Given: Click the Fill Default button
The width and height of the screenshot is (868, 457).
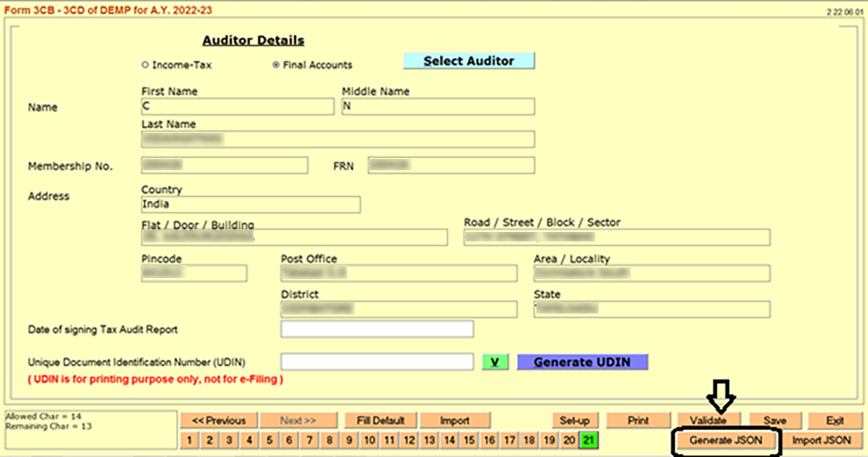Looking at the screenshot, I should tap(381, 421).
